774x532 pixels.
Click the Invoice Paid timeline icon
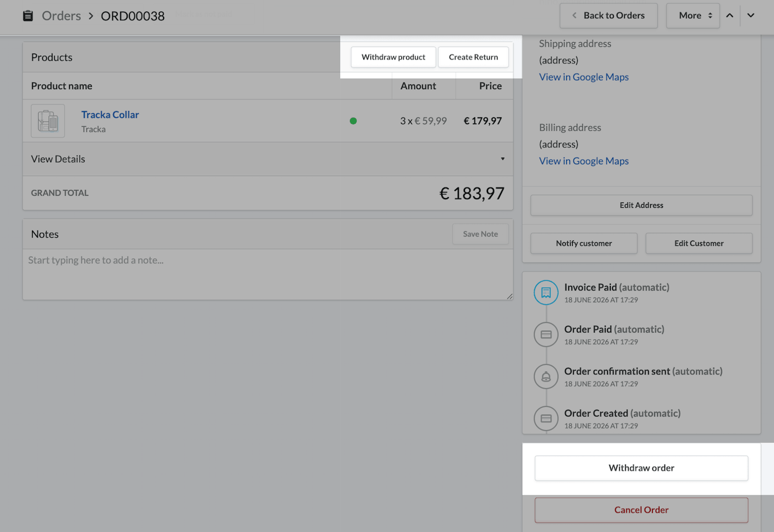(546, 293)
